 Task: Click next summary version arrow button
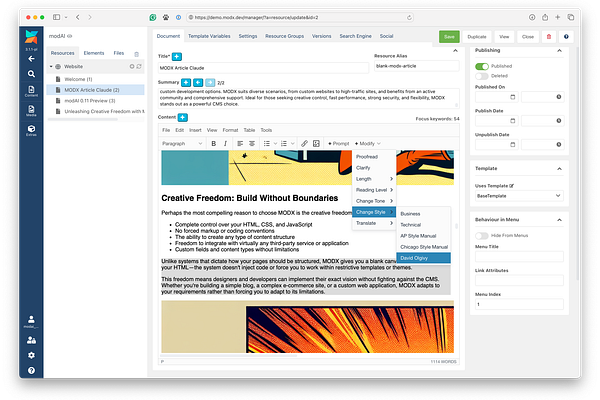pos(210,82)
